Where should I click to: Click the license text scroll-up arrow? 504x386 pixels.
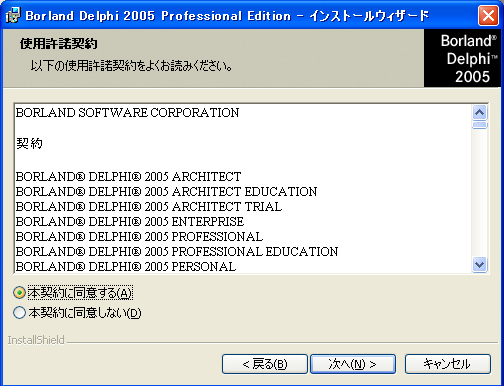tap(480, 113)
